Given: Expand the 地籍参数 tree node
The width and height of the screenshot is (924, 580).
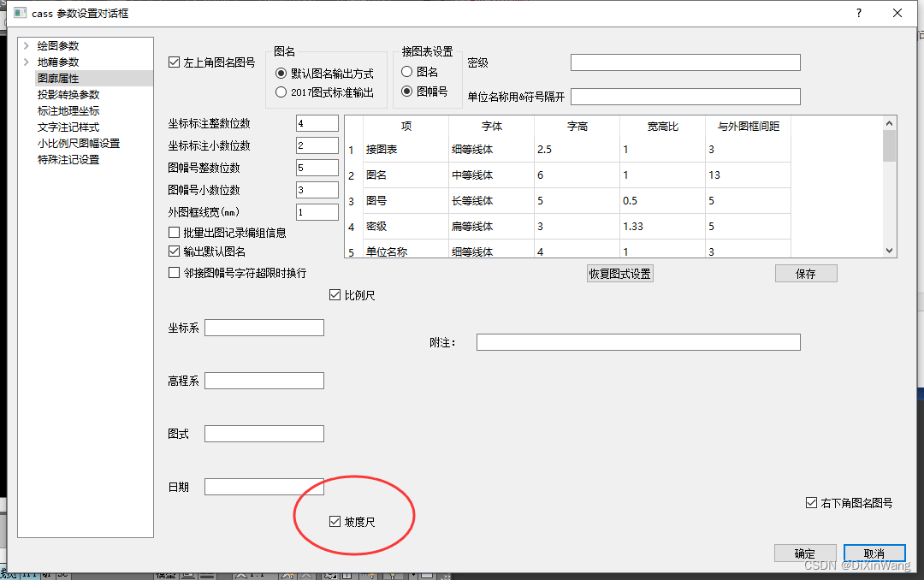Looking at the screenshot, I should [x=26, y=62].
